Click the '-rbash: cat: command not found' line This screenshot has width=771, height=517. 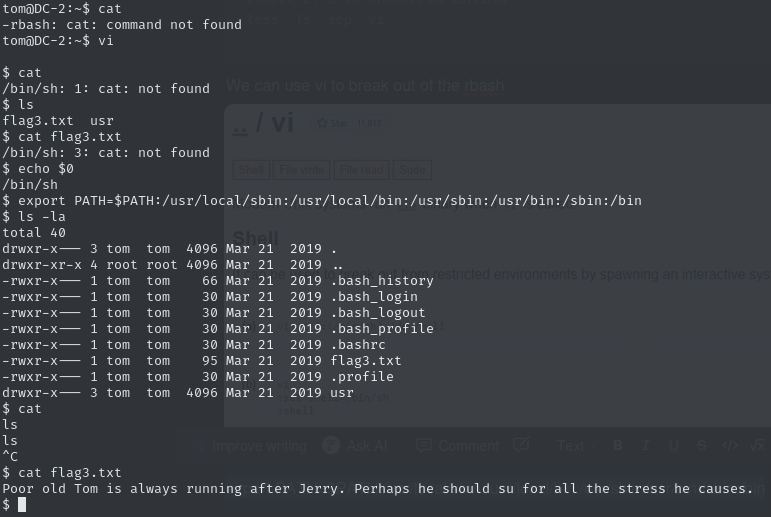[x=122, y=25]
